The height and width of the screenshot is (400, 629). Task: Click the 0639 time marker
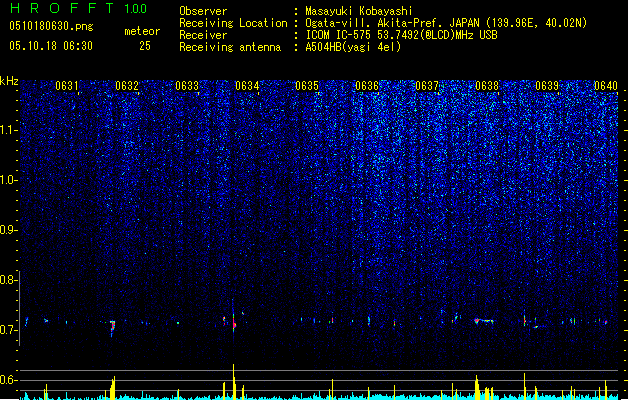pos(547,86)
